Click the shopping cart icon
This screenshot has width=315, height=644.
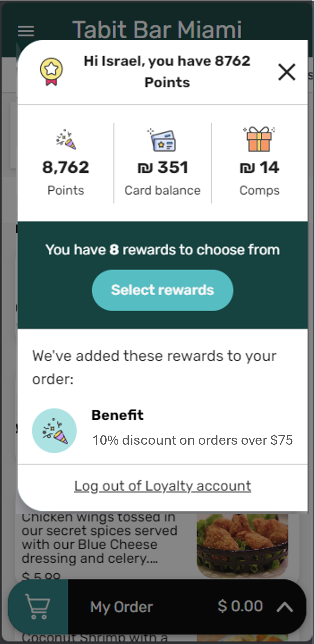38,607
